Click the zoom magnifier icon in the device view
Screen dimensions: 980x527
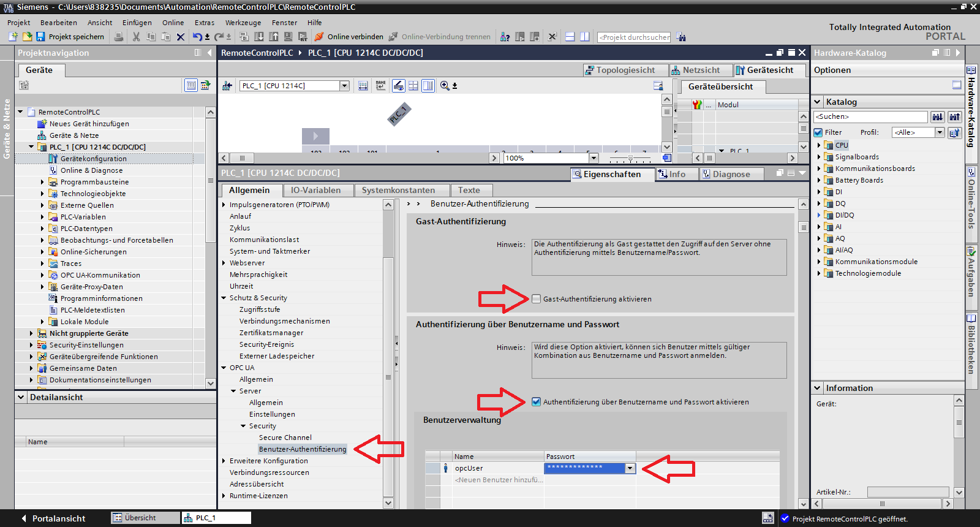pos(445,86)
